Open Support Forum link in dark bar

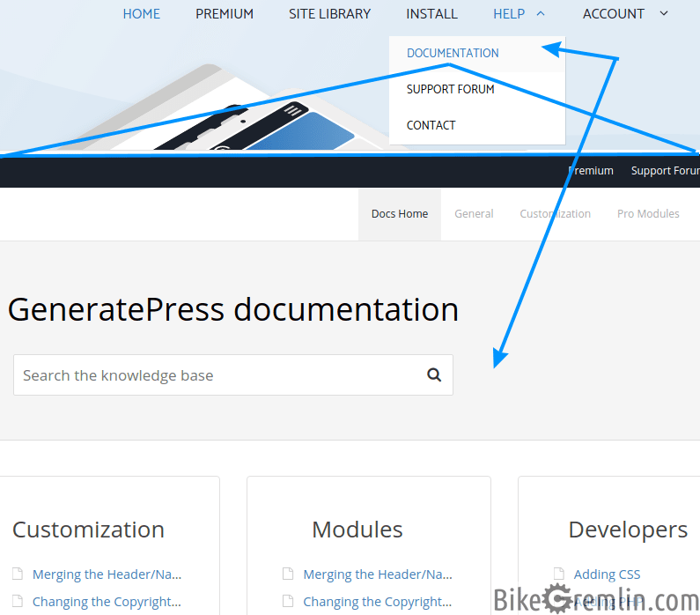665,171
